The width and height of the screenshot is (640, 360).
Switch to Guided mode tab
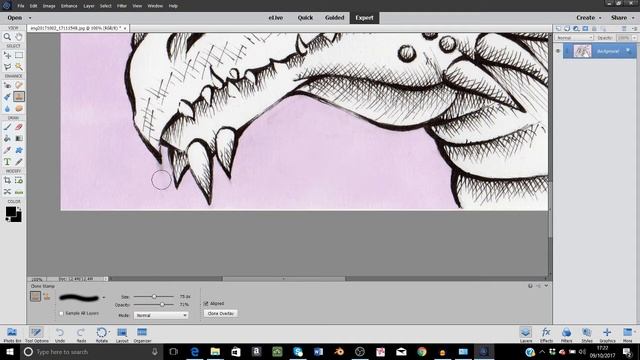pos(334,18)
